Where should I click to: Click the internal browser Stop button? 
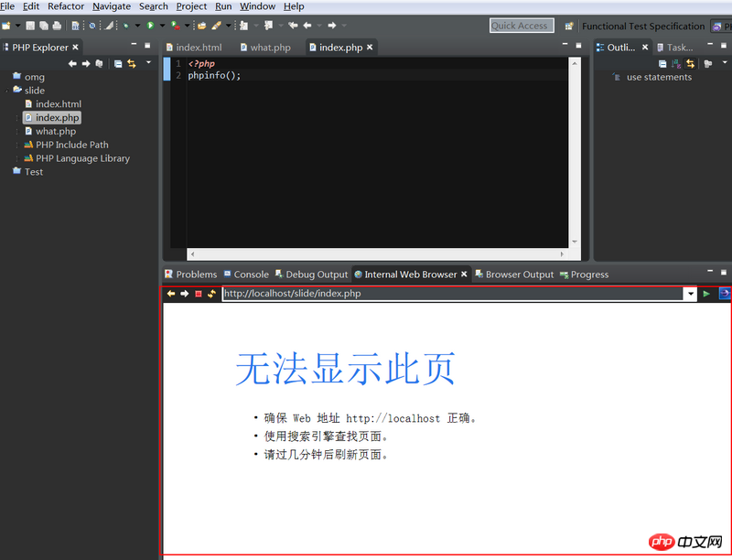click(x=199, y=294)
